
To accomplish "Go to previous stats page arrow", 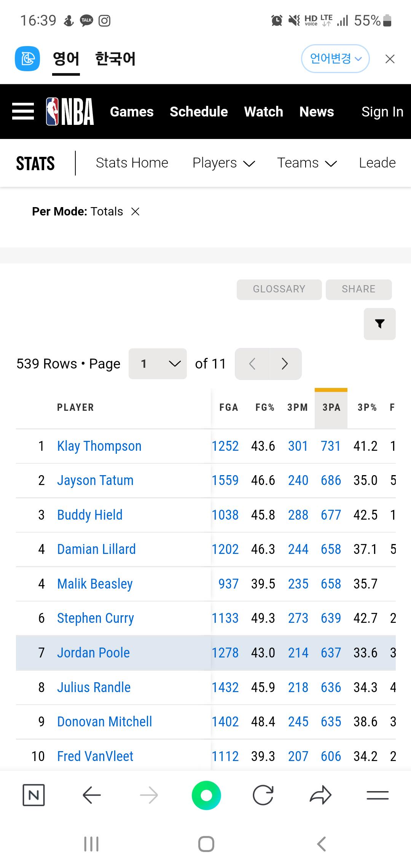I will click(x=252, y=364).
